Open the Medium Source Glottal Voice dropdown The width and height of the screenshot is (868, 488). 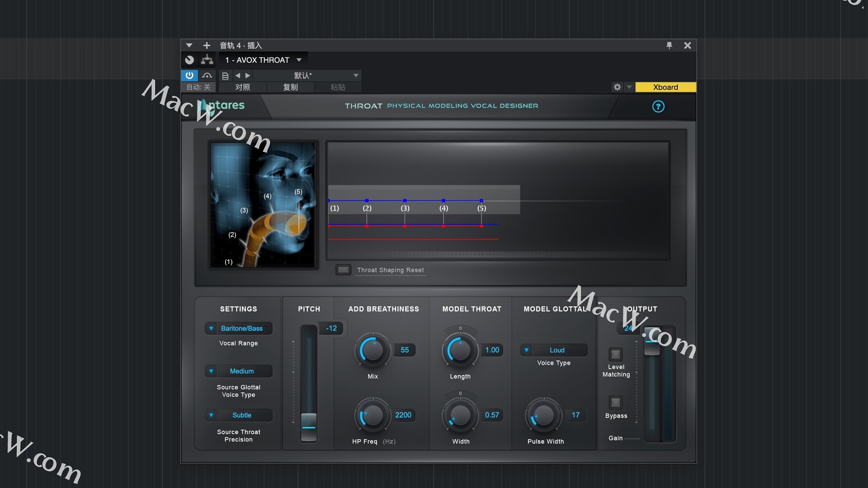(239, 371)
